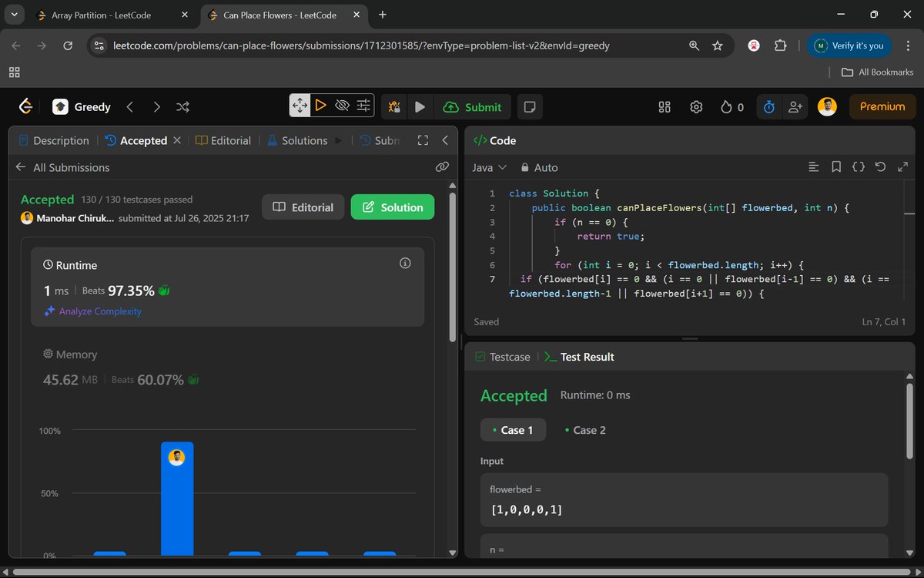Click the orange play pointer tool icon
The image size is (924, 578).
tap(320, 106)
